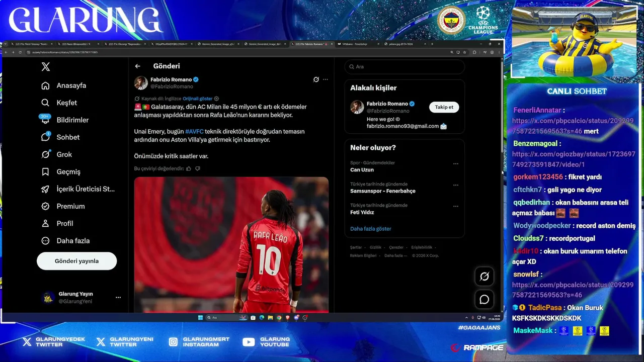644x362 pixels.
Task: Open the Samsunspor - Fenerbahçe trend
Action: tap(383, 191)
